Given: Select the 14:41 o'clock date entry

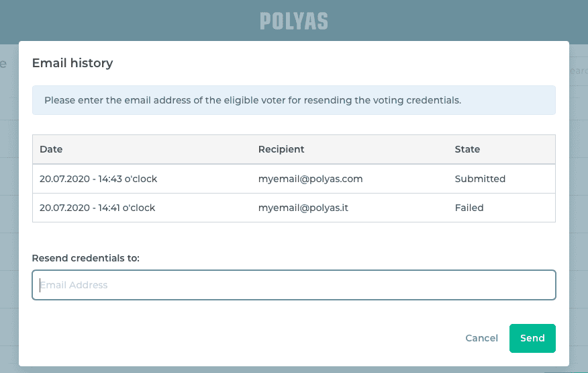Looking at the screenshot, I should 97,208.
